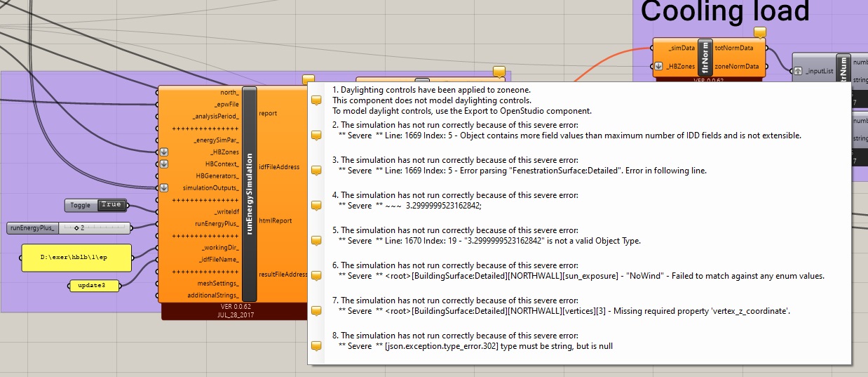The height and width of the screenshot is (377, 868).
Task: Click the meshSettings_ input parameter
Action: pos(217,283)
